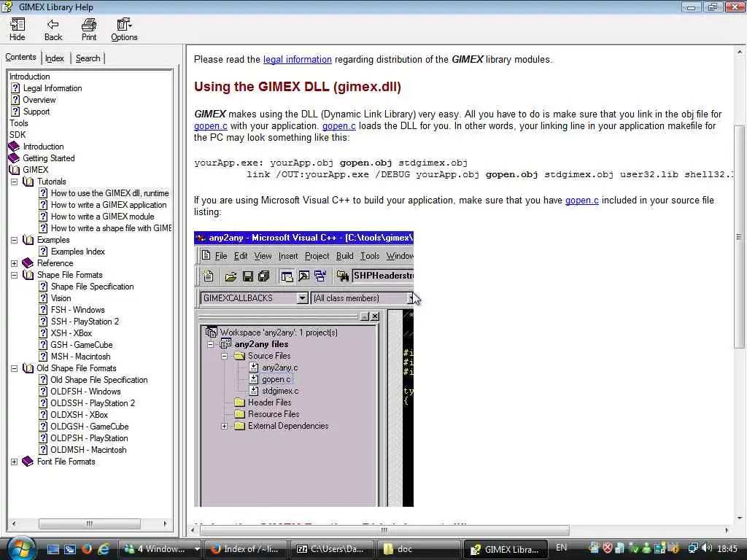Click the Visual C++ screenshot image
Viewport: 747px width, 560px height.
304,369
